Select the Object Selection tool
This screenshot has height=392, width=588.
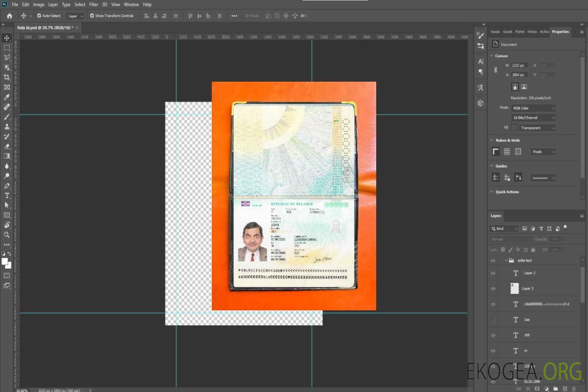pyautogui.click(x=7, y=68)
